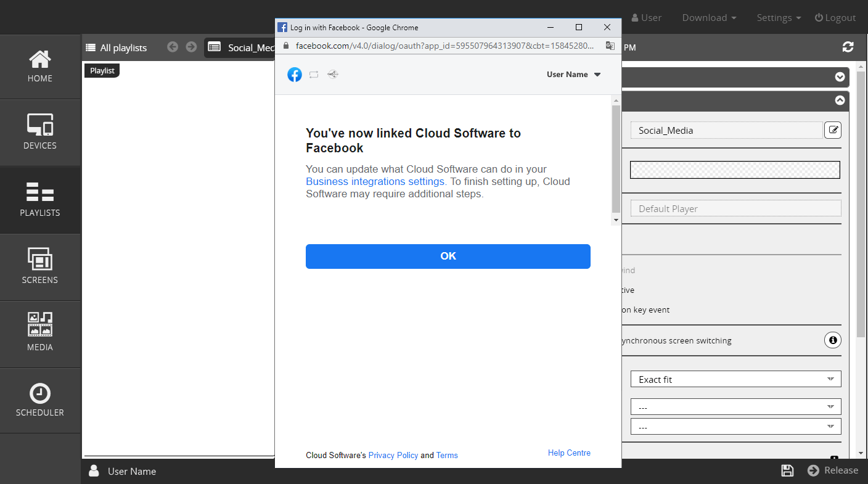Click the edit name icon beside Social_Media
The image size is (868, 484).
point(833,130)
